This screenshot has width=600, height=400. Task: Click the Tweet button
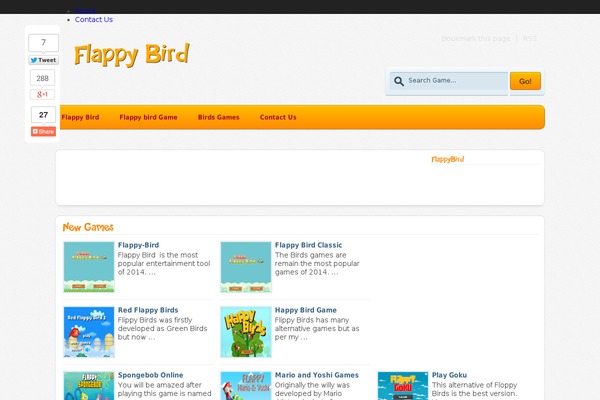tap(43, 60)
